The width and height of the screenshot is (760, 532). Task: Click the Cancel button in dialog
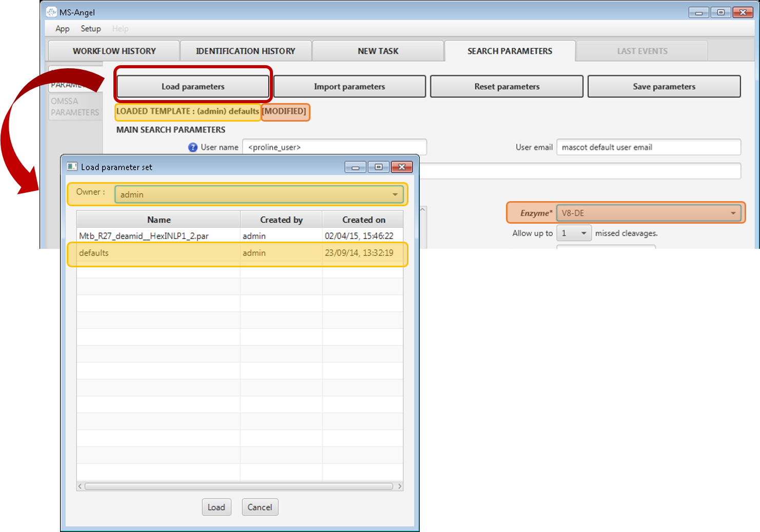pos(260,507)
